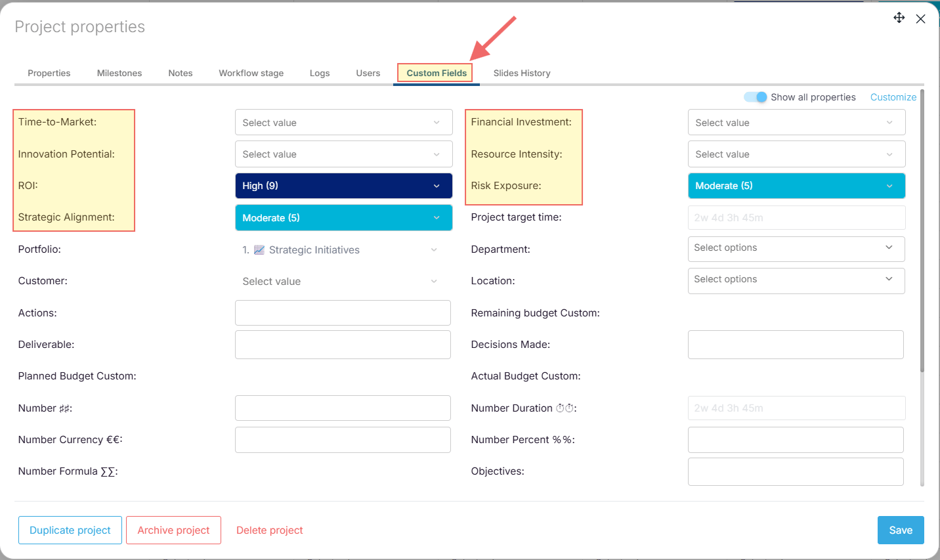
Task: Open the Department select options dropdown
Action: [x=796, y=248]
